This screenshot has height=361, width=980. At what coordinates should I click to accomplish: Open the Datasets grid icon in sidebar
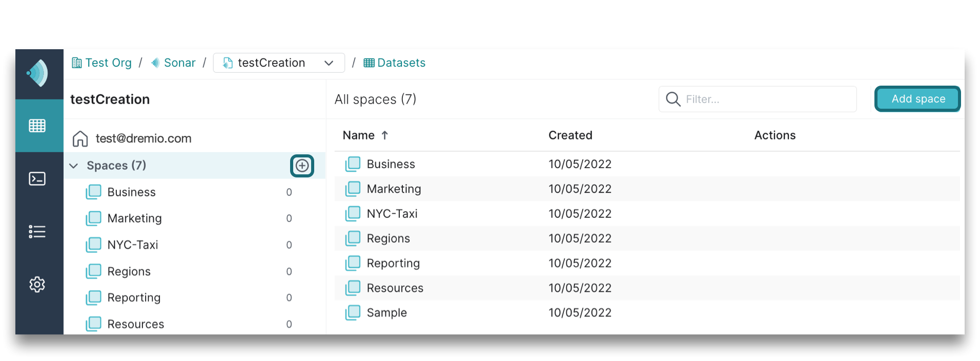coord(37,126)
